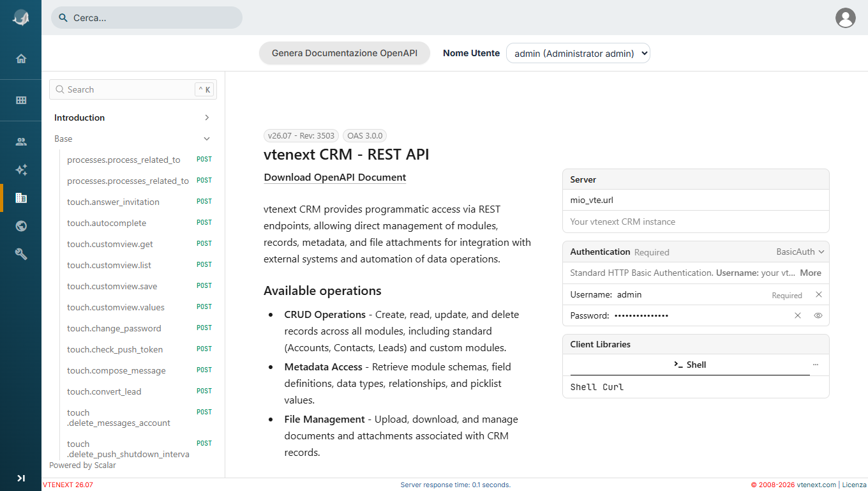The width and height of the screenshot is (868, 491).
Task: Clear the Password field with X
Action: pyautogui.click(x=798, y=315)
